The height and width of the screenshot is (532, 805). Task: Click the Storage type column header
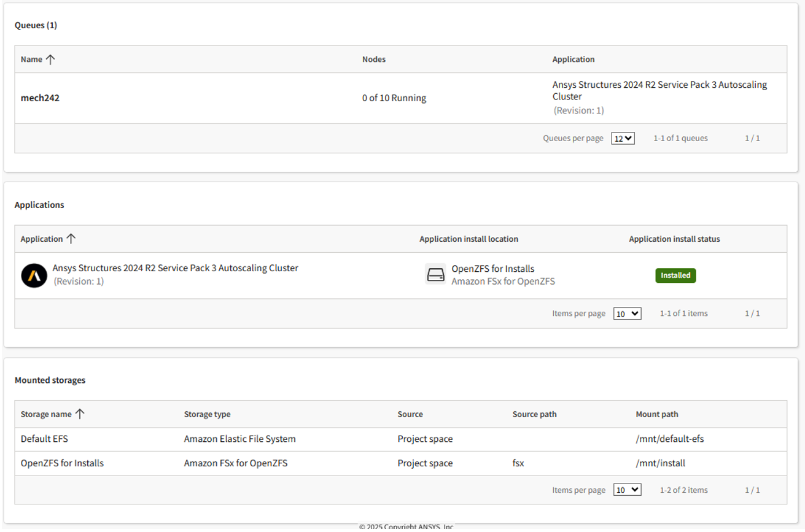pos(208,414)
